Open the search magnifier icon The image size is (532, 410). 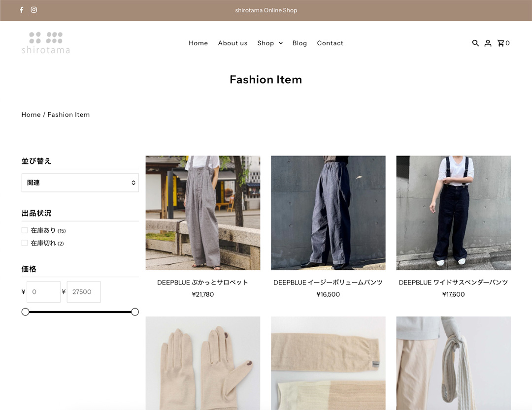(475, 43)
